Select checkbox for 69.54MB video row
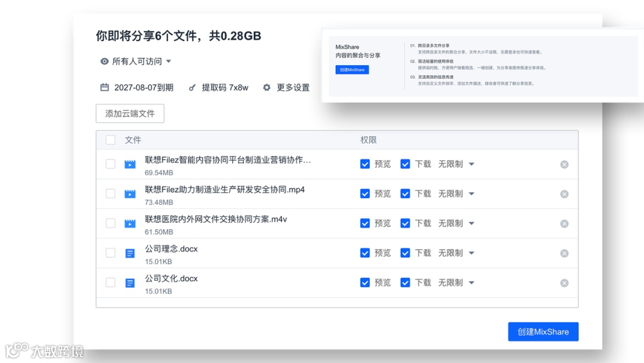 point(110,164)
